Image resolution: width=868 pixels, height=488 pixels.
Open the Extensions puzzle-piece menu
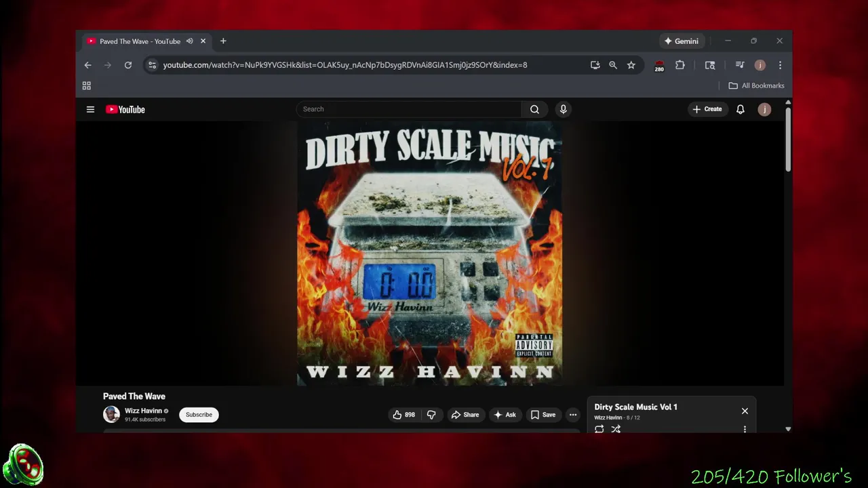(680, 65)
